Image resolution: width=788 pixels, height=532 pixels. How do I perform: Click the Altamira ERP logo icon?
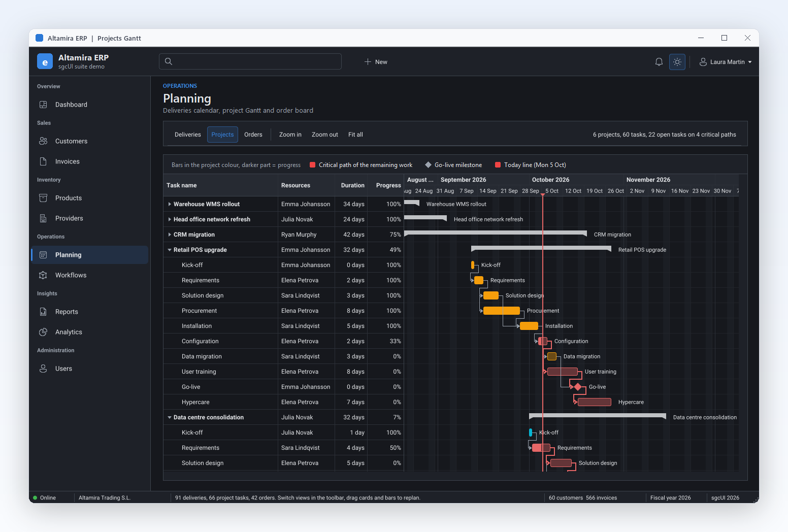[x=45, y=61]
